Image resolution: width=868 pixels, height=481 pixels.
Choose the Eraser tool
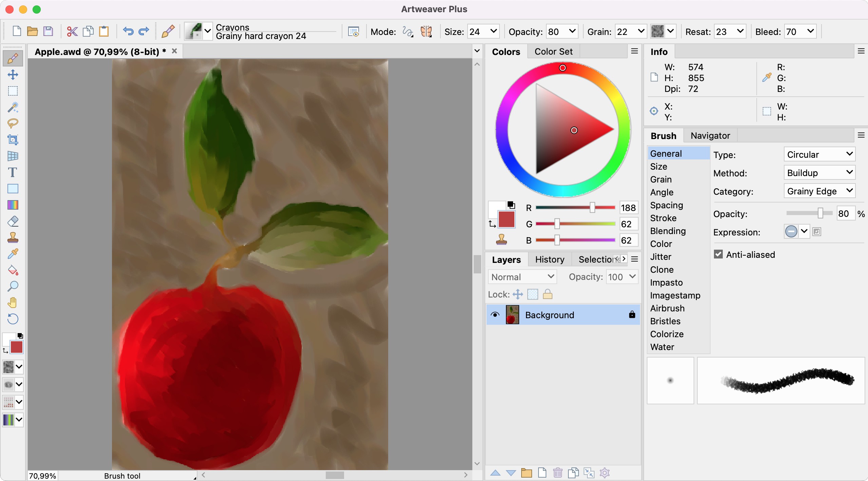click(x=13, y=222)
